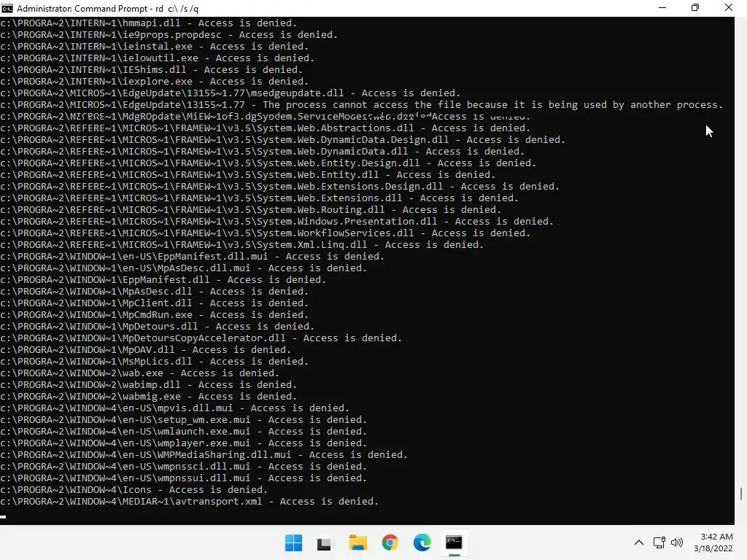The height and width of the screenshot is (560, 747).
Task: Click the System.Web.DynamicData.Design.dll line
Action: tap(282, 139)
